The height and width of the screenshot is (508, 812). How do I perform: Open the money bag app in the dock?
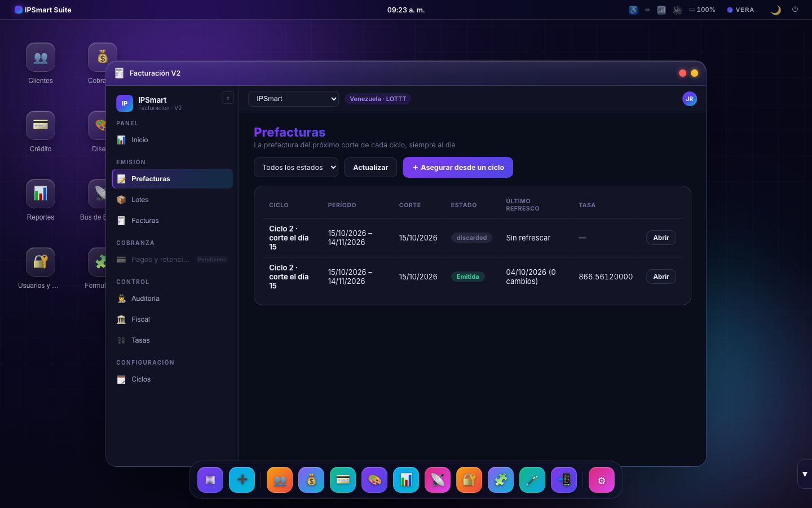point(311,480)
